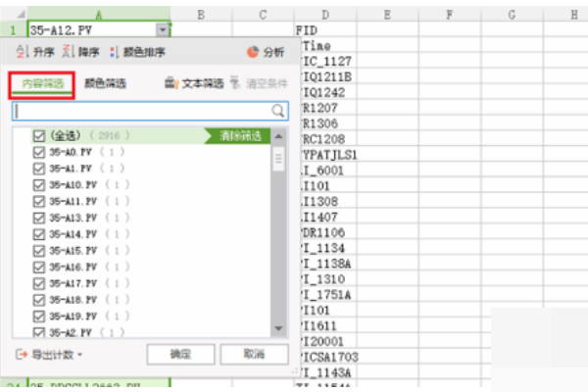This screenshot has width=588, height=392.
Task: Click cell containing DR1106
Action: pyautogui.click(x=328, y=232)
